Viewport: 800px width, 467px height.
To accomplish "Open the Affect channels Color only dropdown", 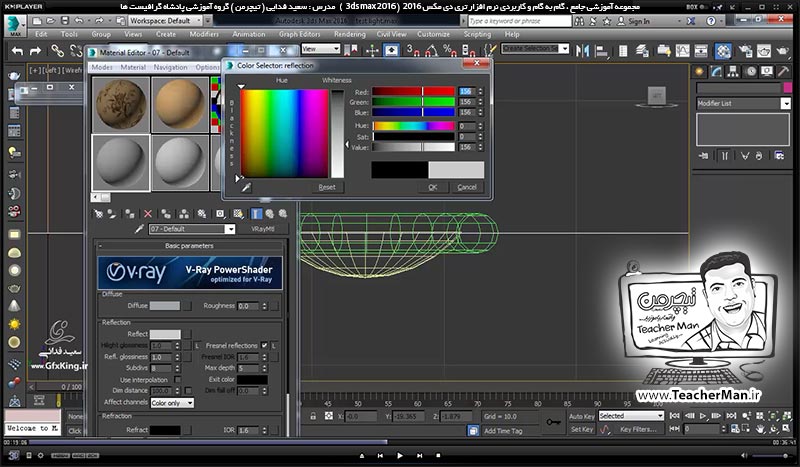I will pos(172,403).
